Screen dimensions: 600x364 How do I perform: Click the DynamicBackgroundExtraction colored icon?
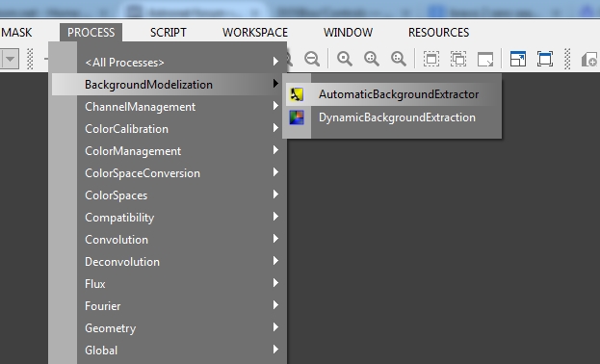click(x=297, y=117)
